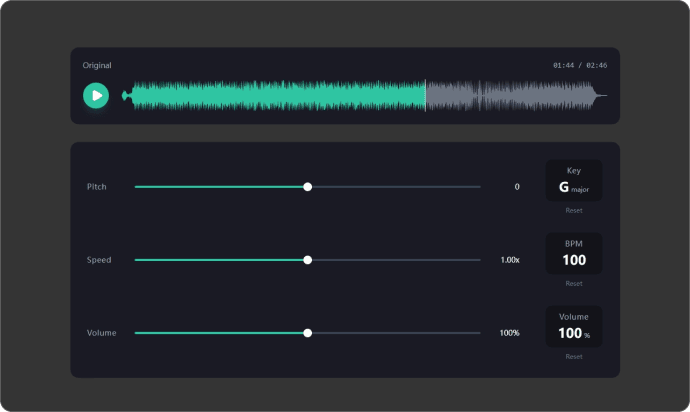Image resolution: width=690 pixels, height=412 pixels.
Task: Click the Original track label
Action: click(97, 65)
